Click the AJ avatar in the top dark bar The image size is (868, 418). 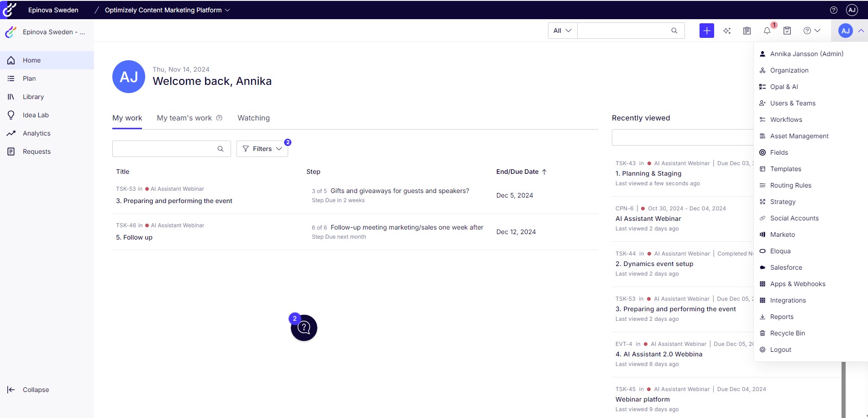(x=852, y=10)
